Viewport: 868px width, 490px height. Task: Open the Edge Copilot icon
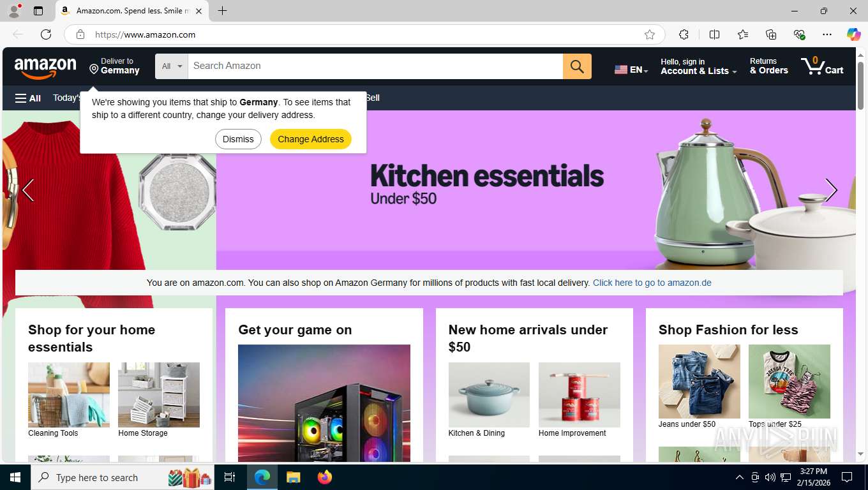tap(853, 34)
